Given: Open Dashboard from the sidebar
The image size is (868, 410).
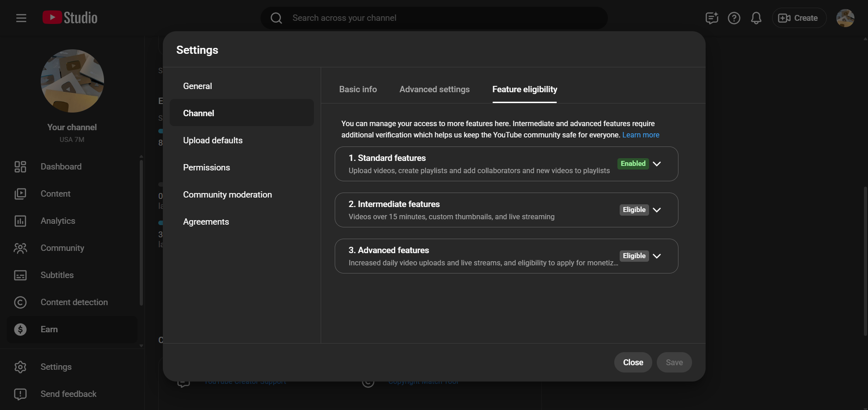Looking at the screenshot, I should point(61,167).
